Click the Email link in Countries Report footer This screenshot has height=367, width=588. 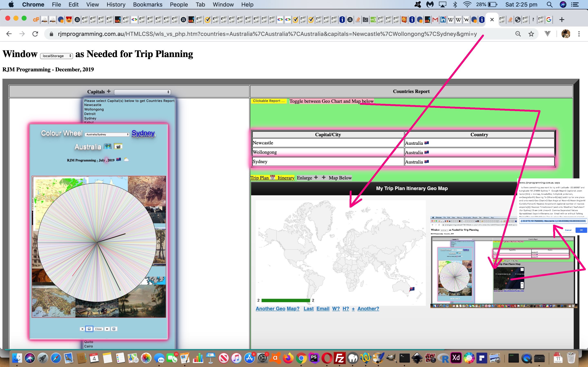tap(323, 309)
